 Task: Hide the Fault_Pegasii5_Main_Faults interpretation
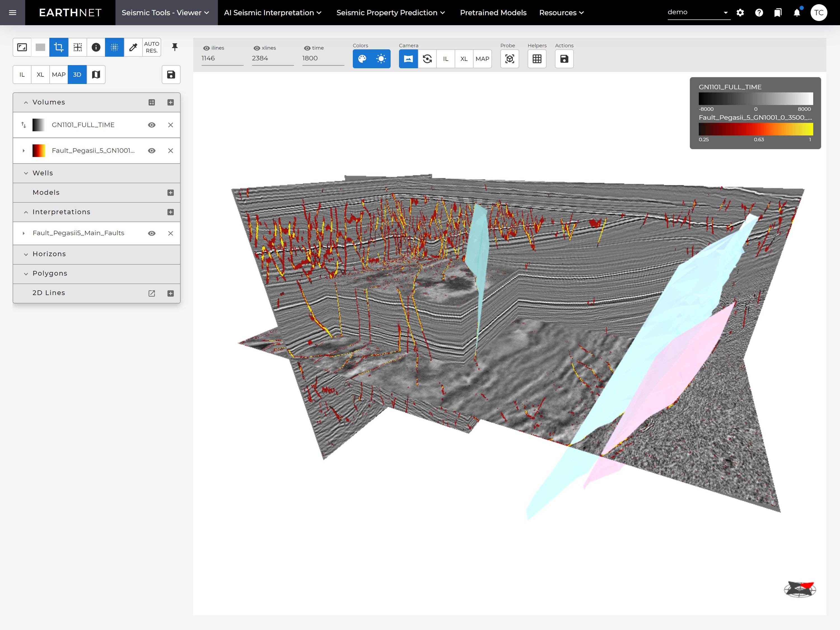pyautogui.click(x=151, y=233)
